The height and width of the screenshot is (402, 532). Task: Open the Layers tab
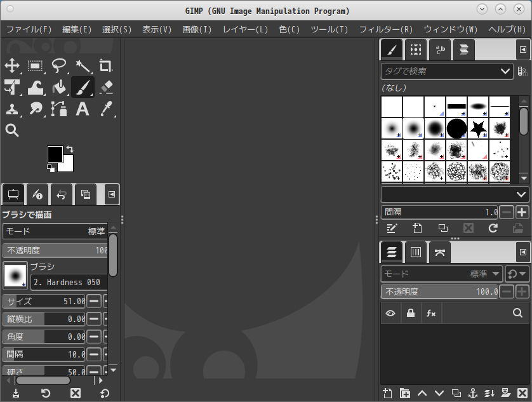[392, 252]
